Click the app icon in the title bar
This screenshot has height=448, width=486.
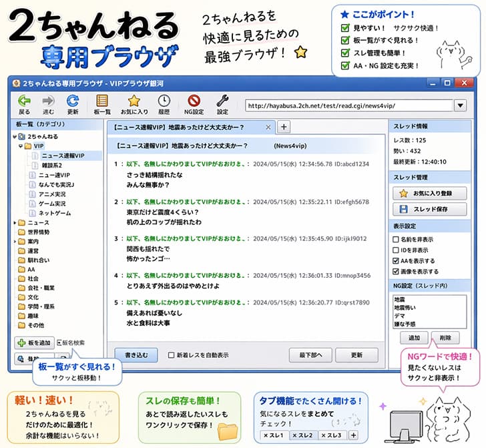tap(16, 83)
